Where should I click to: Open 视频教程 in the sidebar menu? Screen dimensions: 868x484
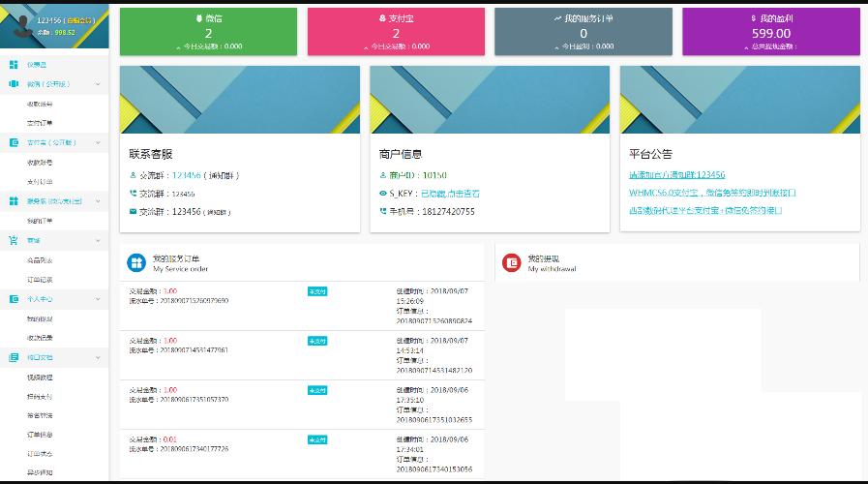40,377
